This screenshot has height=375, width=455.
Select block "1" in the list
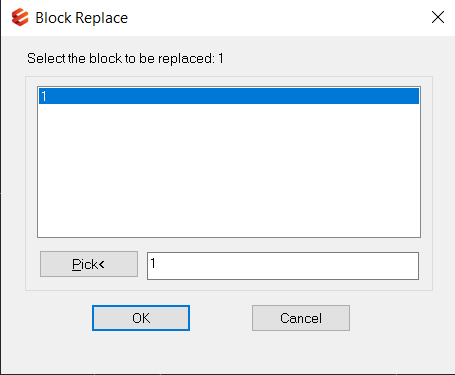229,96
